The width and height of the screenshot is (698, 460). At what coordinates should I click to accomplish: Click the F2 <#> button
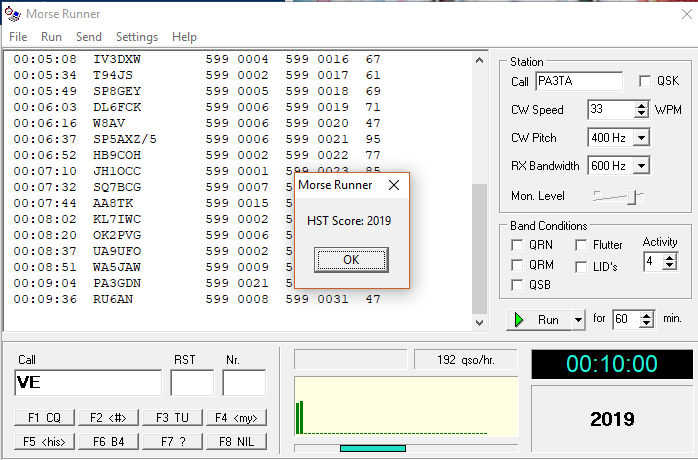(x=108, y=418)
